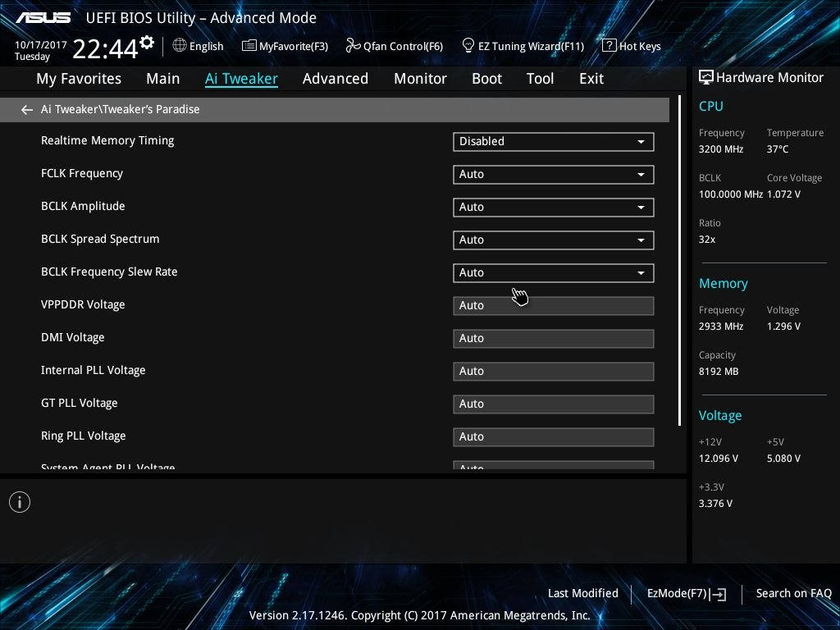Click the Hot Keys question mark icon
840x630 pixels.
coord(609,46)
